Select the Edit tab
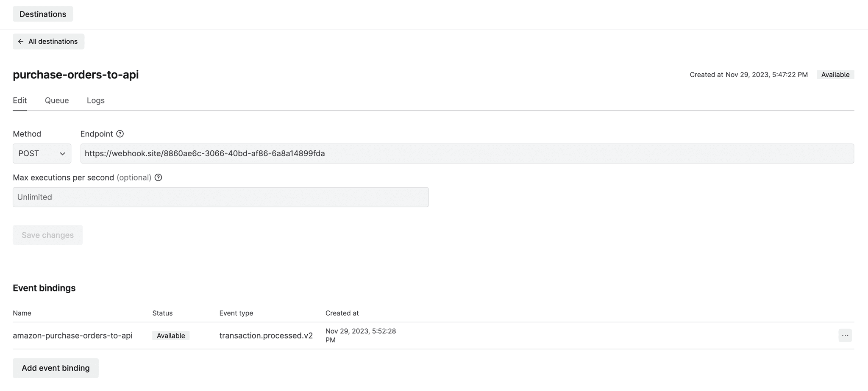This screenshot has height=391, width=868. click(x=20, y=100)
